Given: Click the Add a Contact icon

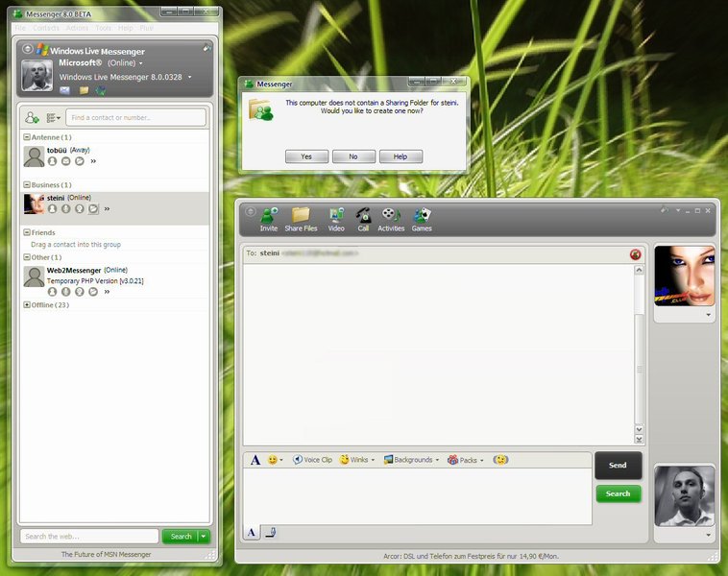Looking at the screenshot, I should 32,117.
